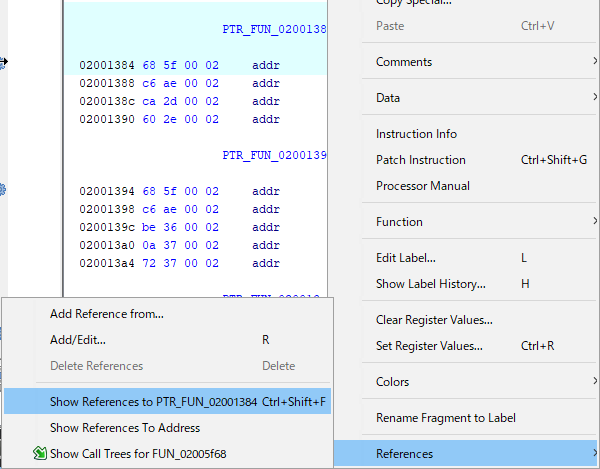Click bytes 60 2e 00 02
The height and width of the screenshot is (469, 600).
pyautogui.click(x=180, y=119)
